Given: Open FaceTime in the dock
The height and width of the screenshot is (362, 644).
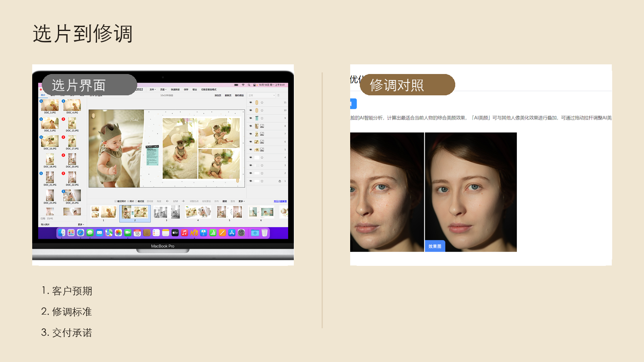Looking at the screenshot, I should tap(128, 232).
